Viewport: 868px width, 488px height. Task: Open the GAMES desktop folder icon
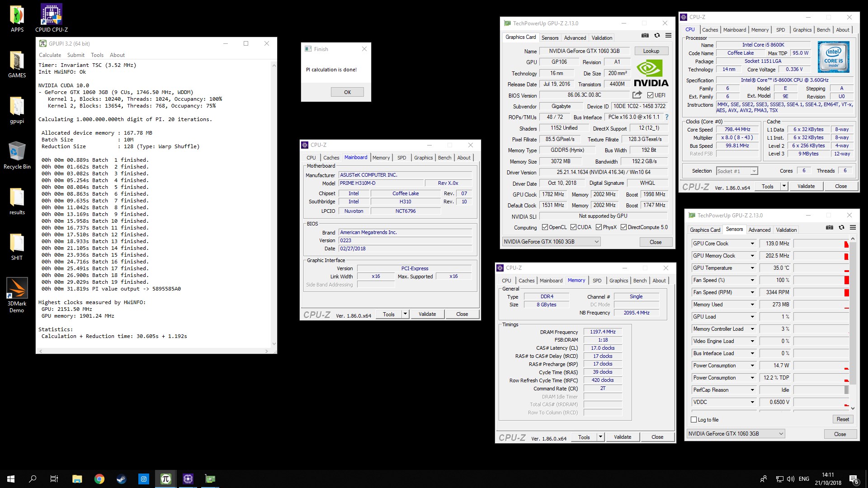(17, 64)
